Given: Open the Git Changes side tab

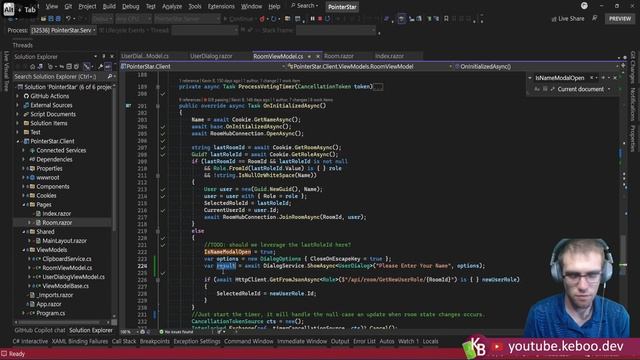Looking at the screenshot, I should (x=633, y=67).
